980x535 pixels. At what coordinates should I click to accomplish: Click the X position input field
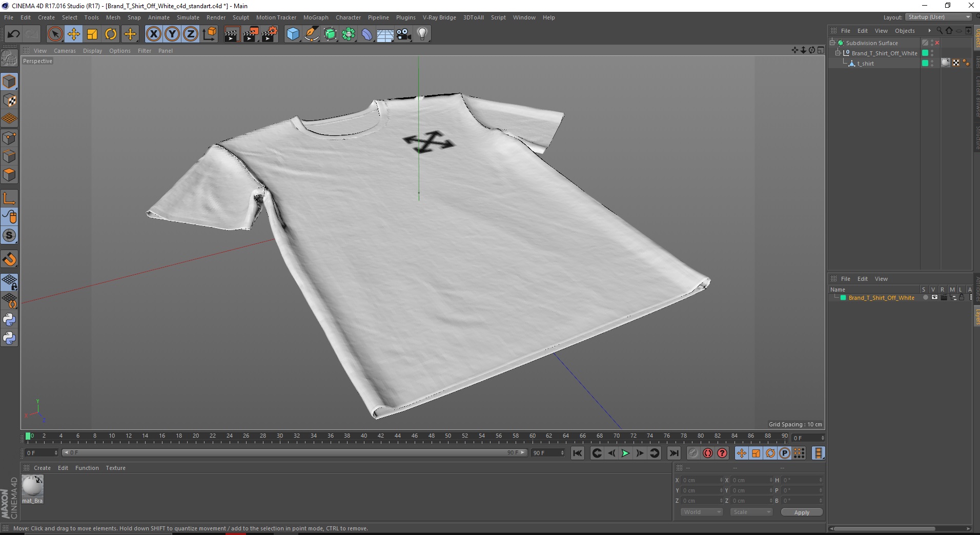pyautogui.click(x=702, y=480)
